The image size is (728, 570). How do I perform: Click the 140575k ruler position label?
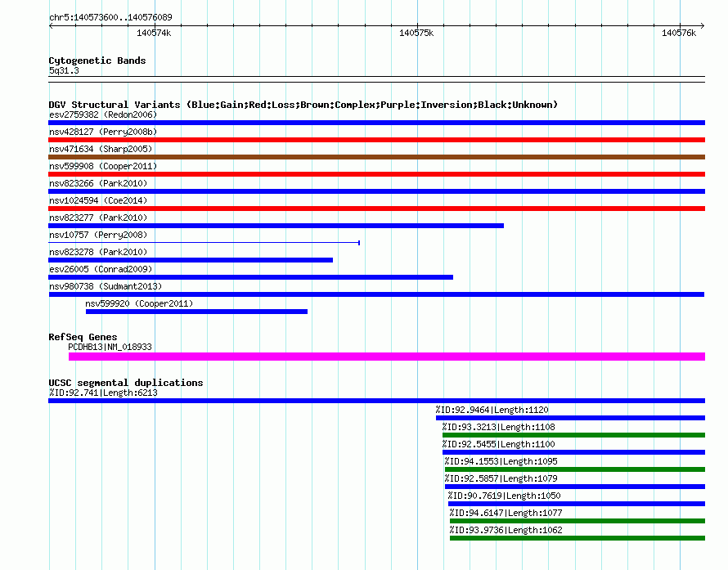click(416, 33)
